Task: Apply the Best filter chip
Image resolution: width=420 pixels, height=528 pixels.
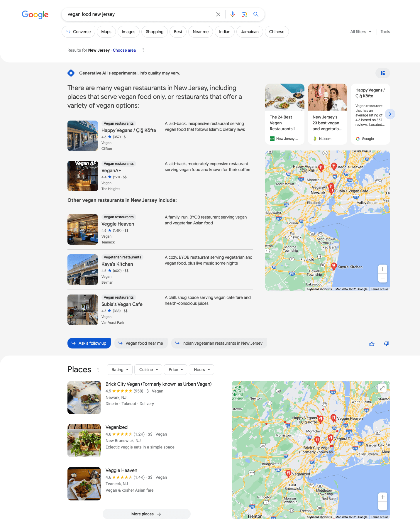Action: 178,32
